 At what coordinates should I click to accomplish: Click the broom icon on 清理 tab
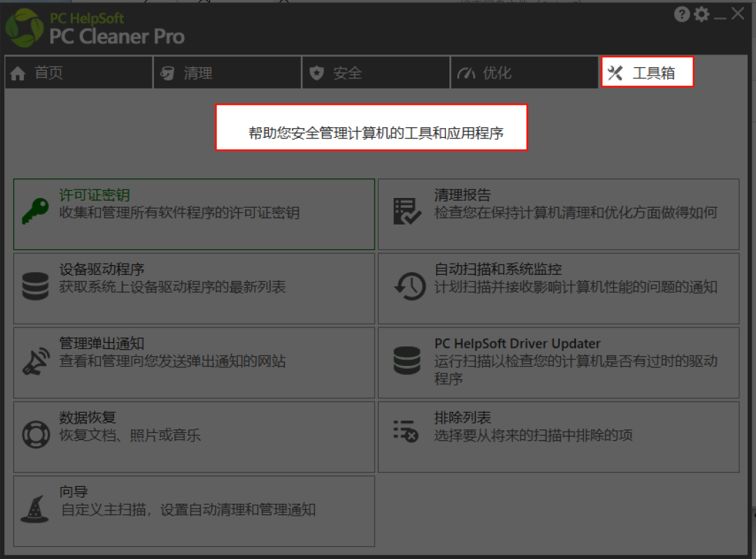click(x=167, y=73)
